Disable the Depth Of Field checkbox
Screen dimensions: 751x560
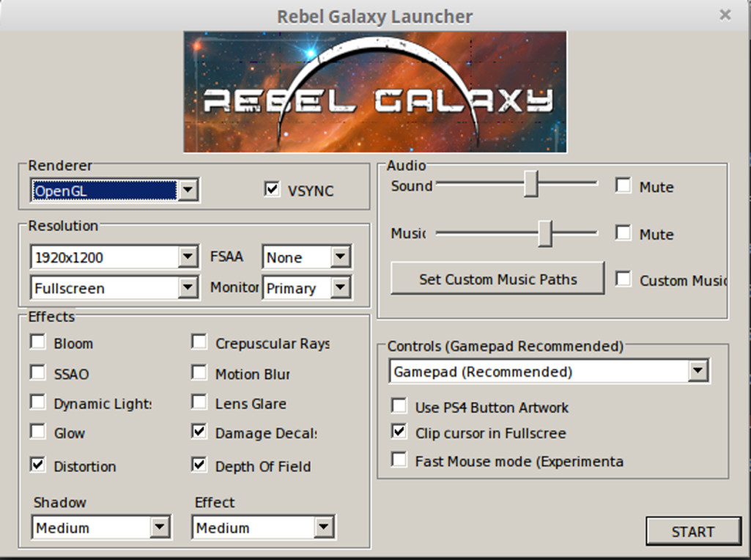tap(199, 465)
